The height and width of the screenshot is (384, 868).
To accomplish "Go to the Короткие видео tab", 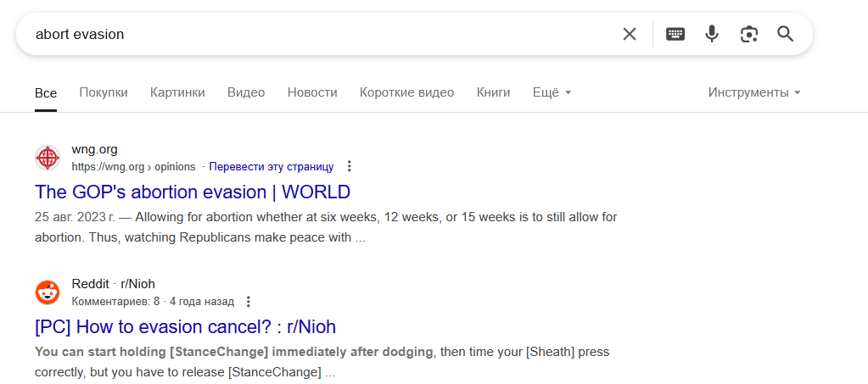I will (x=407, y=92).
